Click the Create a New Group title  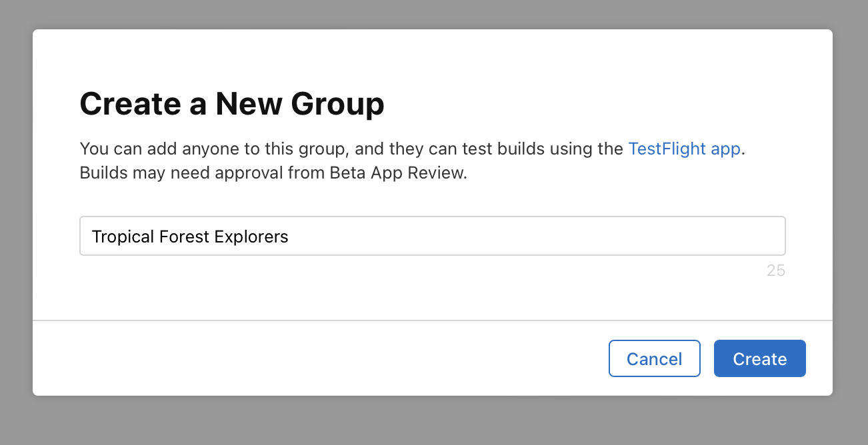(x=231, y=104)
